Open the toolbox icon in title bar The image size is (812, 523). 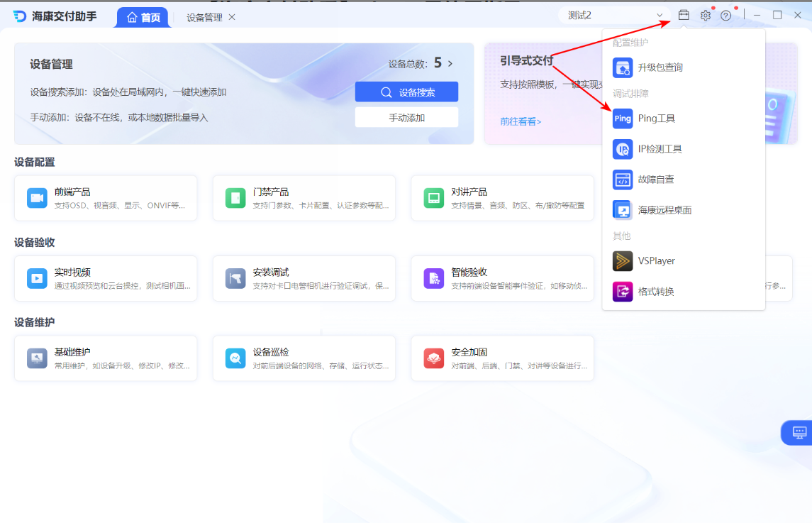point(684,15)
